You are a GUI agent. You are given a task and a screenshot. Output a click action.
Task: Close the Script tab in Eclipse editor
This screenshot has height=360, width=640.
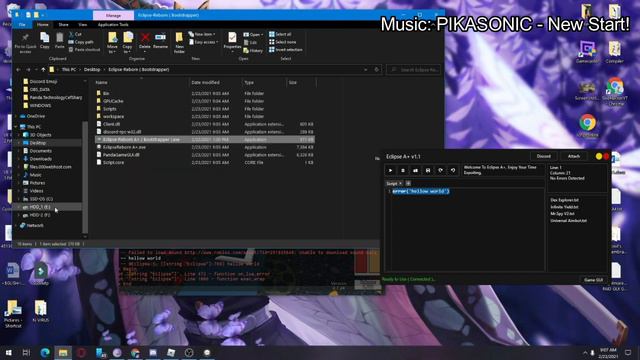click(x=400, y=184)
